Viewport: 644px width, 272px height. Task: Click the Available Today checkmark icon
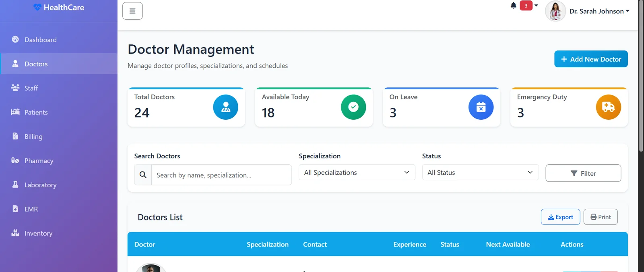pyautogui.click(x=353, y=107)
